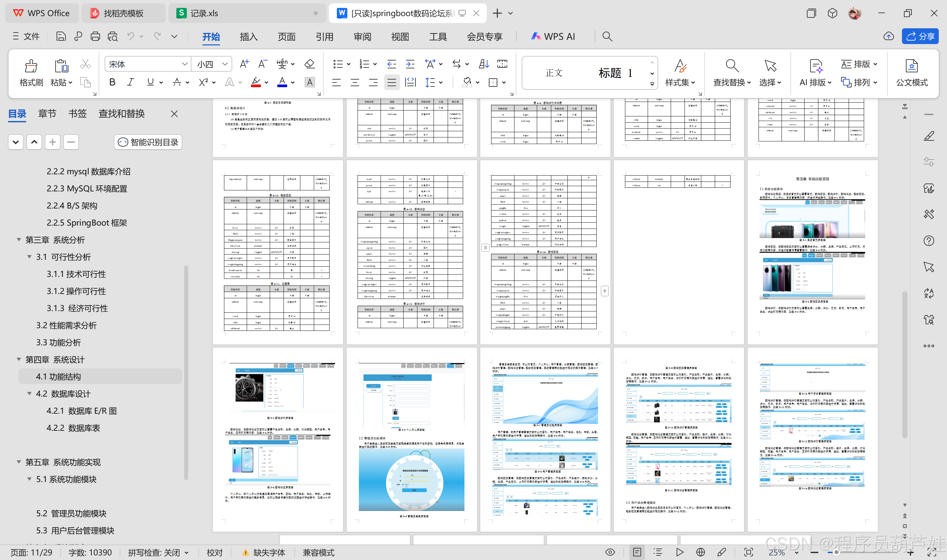Viewport: 947px width, 560px height.
Task: Open the font name dropdown
Action: 185,64
